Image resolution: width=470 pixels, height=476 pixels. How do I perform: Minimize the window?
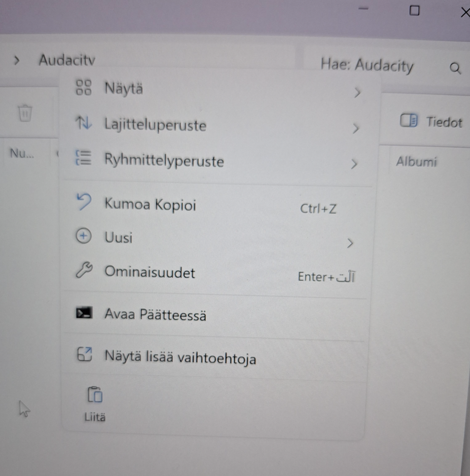[x=363, y=9]
